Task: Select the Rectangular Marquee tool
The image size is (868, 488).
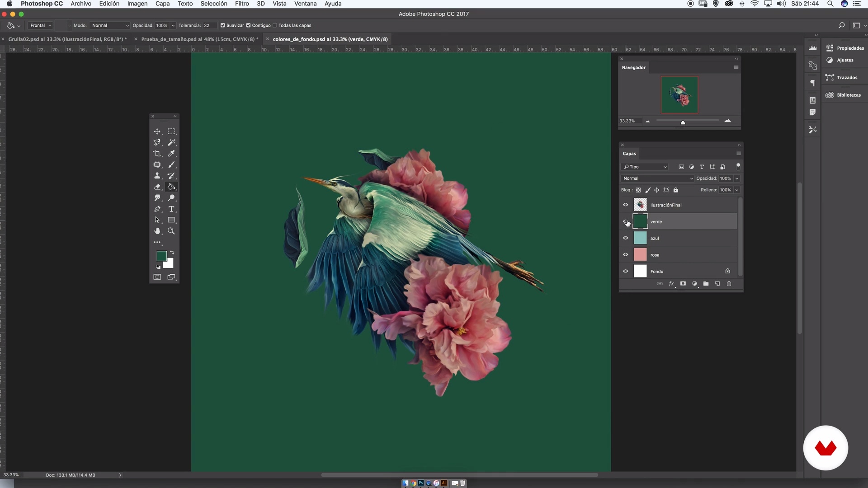Action: [171, 131]
